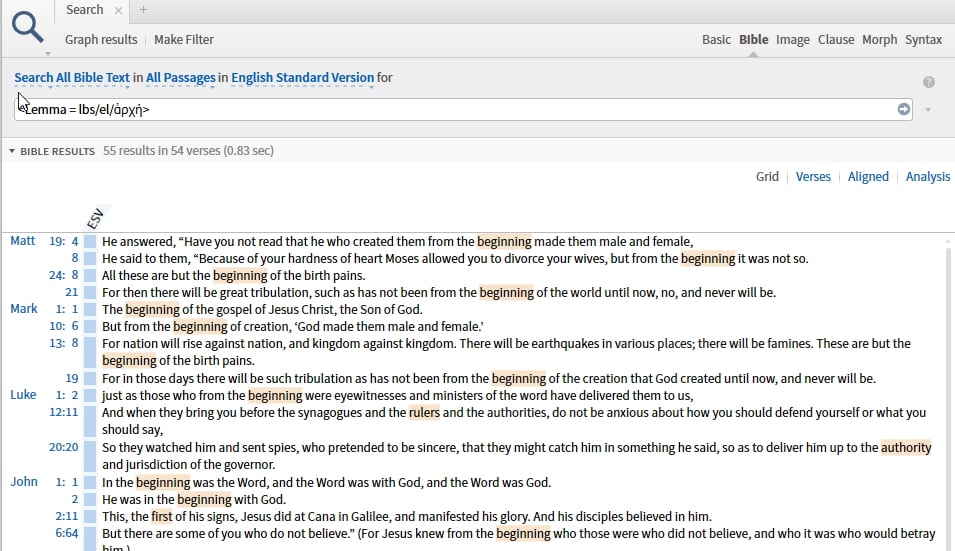The width and height of the screenshot is (955, 551).
Task: Open the Mark book reference link
Action: (x=24, y=309)
